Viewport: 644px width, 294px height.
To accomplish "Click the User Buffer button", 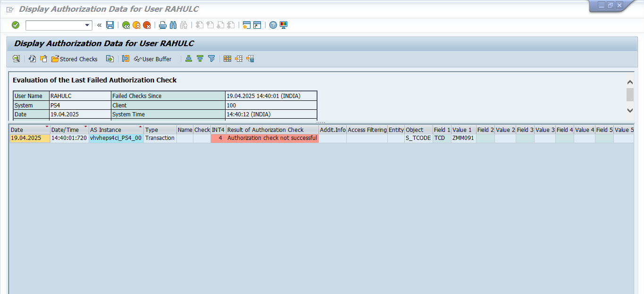I will coord(153,59).
